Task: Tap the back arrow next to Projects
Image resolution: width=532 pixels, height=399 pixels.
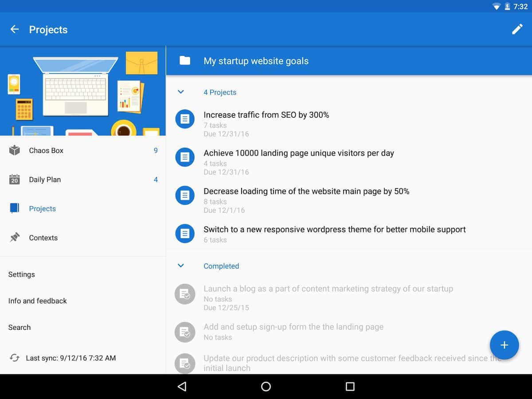Action: (x=15, y=29)
